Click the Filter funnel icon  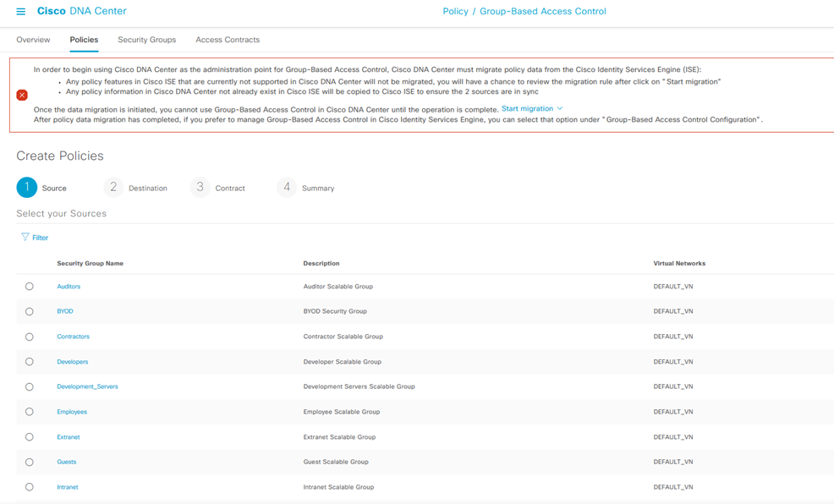click(x=25, y=238)
